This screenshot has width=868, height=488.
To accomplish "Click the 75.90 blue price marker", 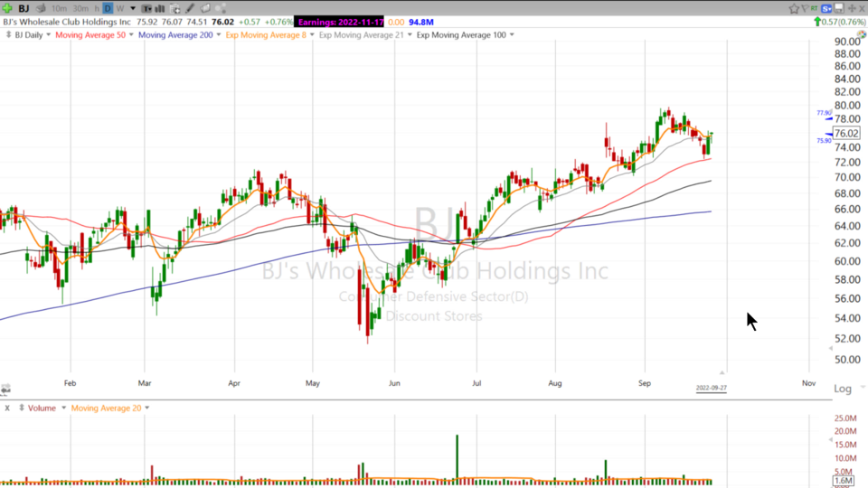I will click(x=825, y=139).
